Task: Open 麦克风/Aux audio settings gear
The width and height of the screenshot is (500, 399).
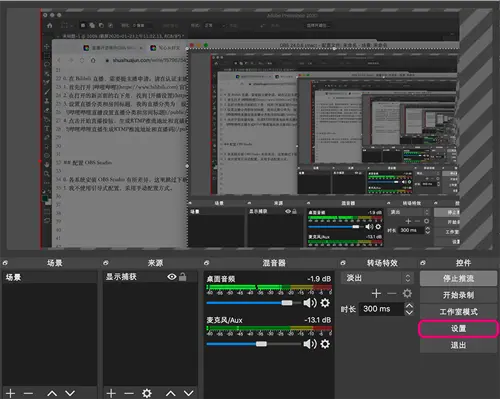Action: click(325, 344)
